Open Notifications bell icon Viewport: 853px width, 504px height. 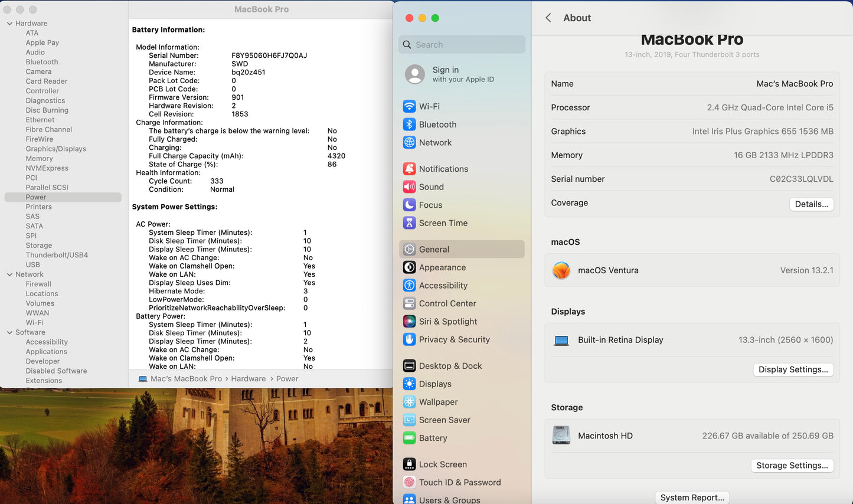(x=409, y=169)
